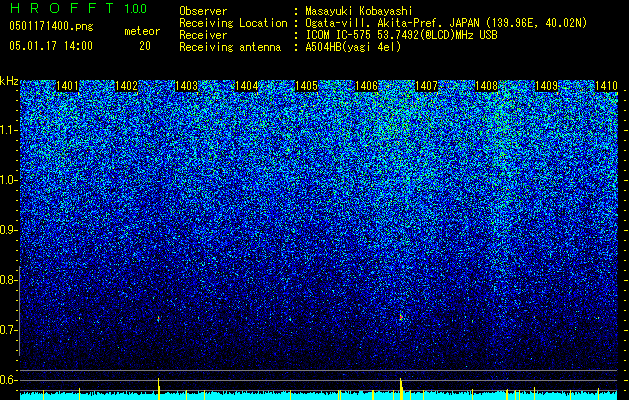
Task: Click the kHz axis unit label
Action: click(x=9, y=81)
